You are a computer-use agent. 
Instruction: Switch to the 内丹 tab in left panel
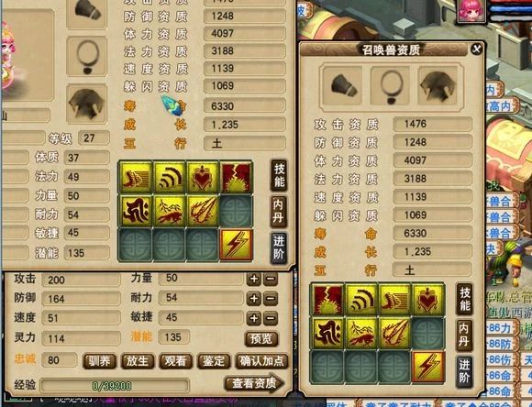tap(279, 212)
